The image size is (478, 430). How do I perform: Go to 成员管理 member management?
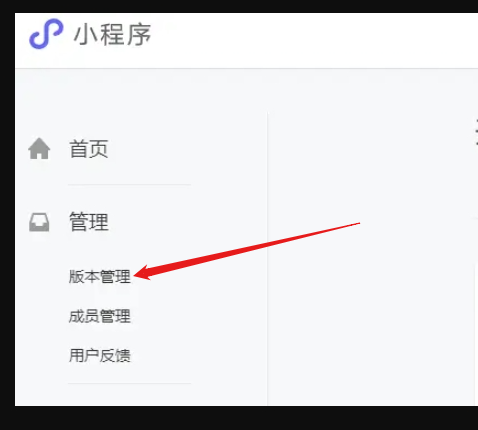pyautogui.click(x=99, y=316)
